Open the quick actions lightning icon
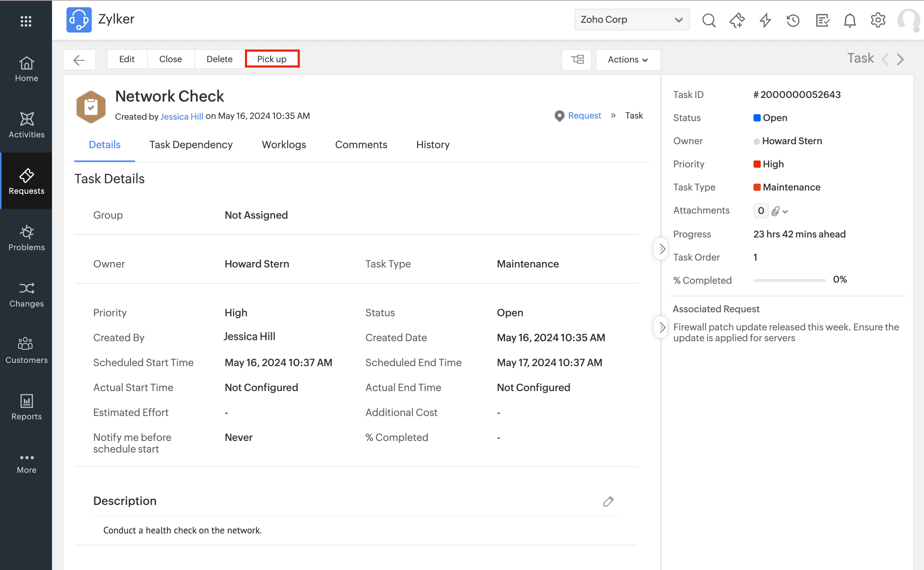 point(765,20)
